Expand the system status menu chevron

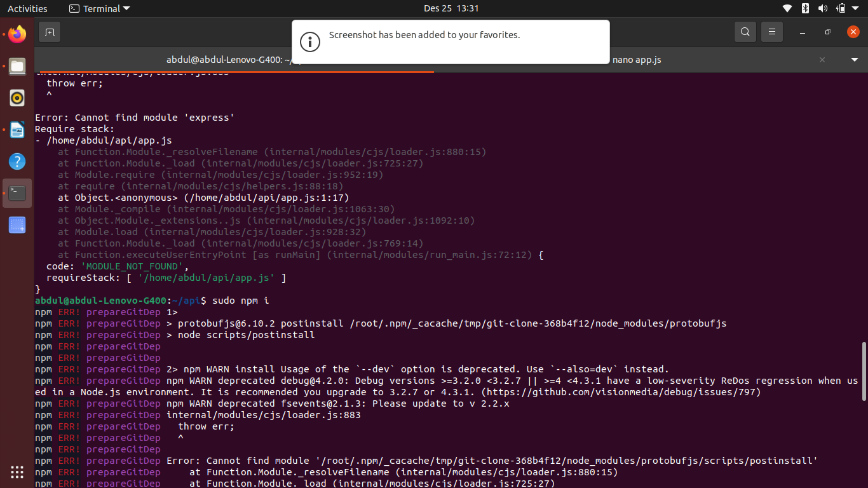(x=856, y=8)
